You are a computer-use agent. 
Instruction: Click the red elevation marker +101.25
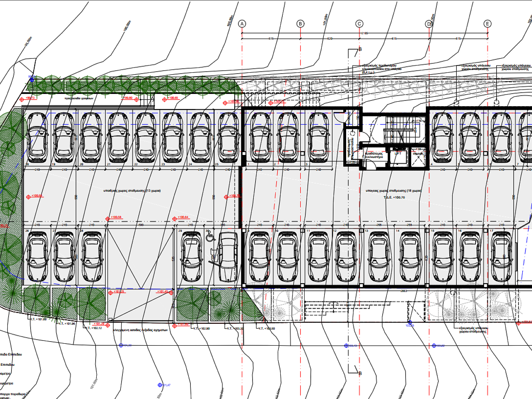[x=116, y=292]
